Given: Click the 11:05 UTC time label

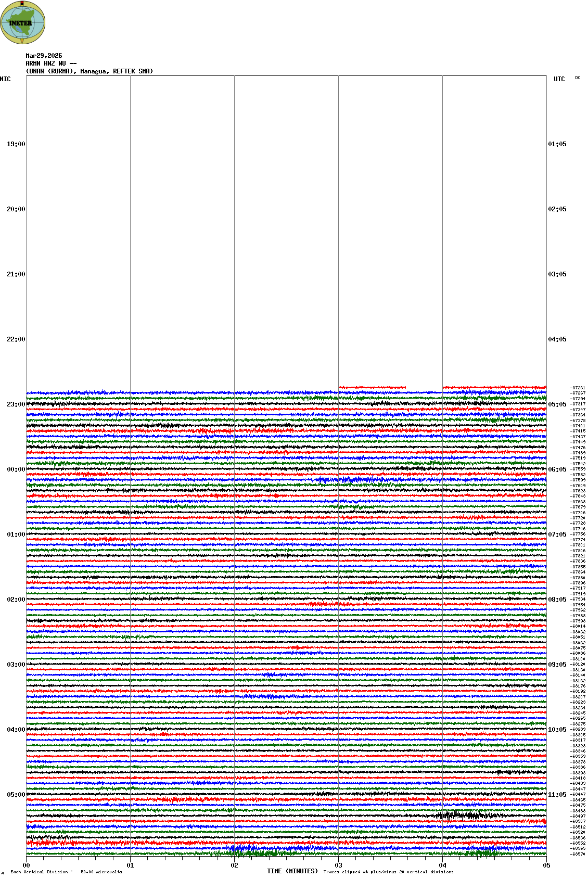Looking at the screenshot, I should pyautogui.click(x=557, y=795).
